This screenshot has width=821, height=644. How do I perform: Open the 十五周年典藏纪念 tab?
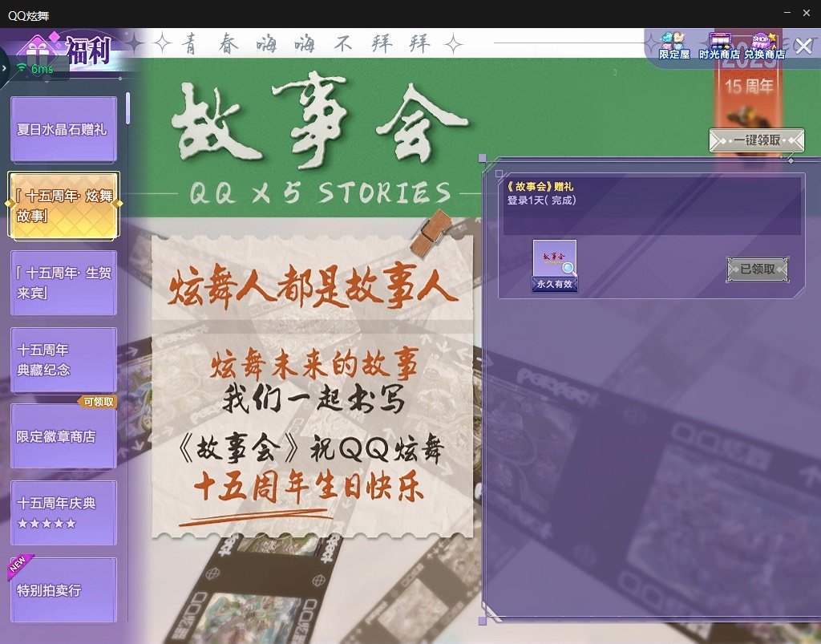coord(63,360)
